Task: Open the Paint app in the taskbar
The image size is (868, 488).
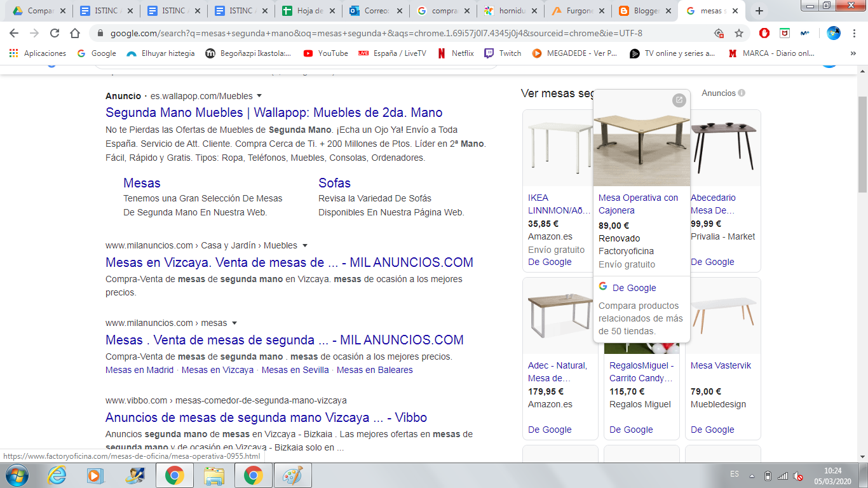Action: coord(293,475)
